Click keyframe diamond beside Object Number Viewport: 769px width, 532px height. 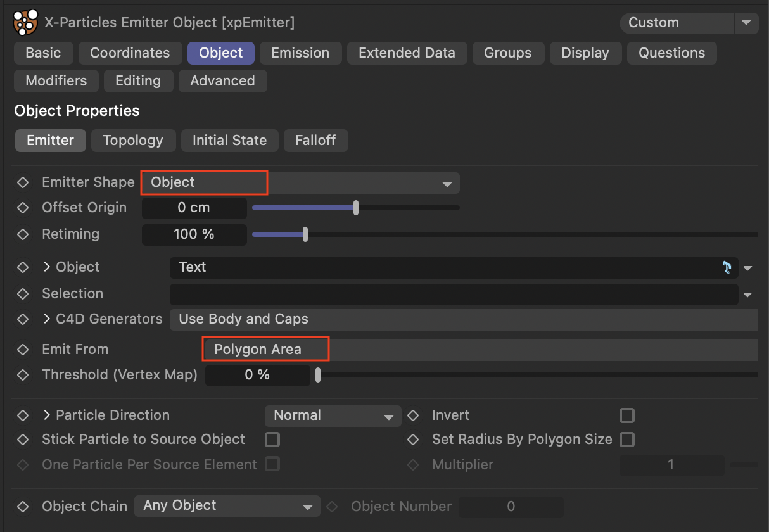[x=332, y=507]
